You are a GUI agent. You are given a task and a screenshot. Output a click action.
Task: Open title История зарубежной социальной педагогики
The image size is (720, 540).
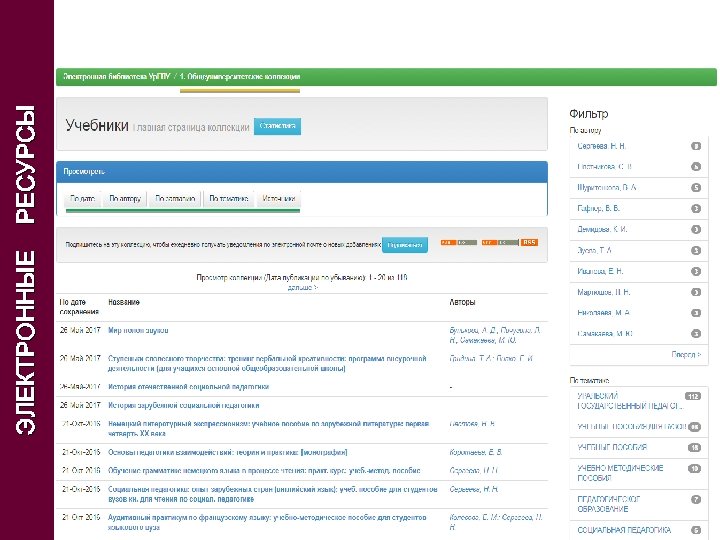pos(184,405)
